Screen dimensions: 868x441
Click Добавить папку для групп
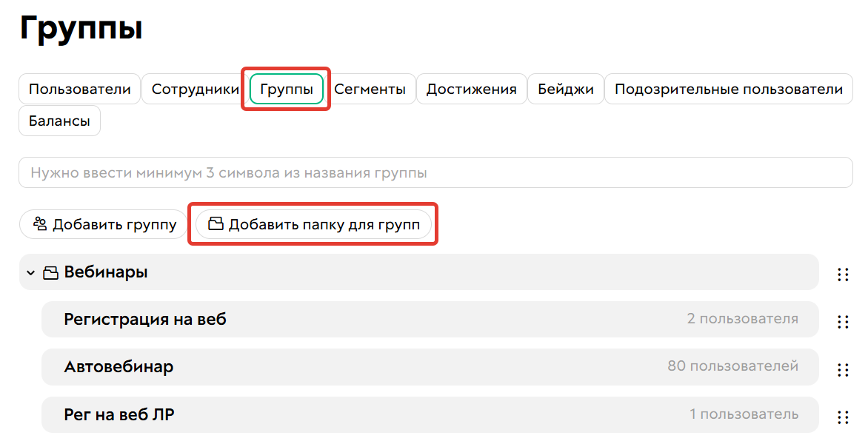(x=313, y=223)
